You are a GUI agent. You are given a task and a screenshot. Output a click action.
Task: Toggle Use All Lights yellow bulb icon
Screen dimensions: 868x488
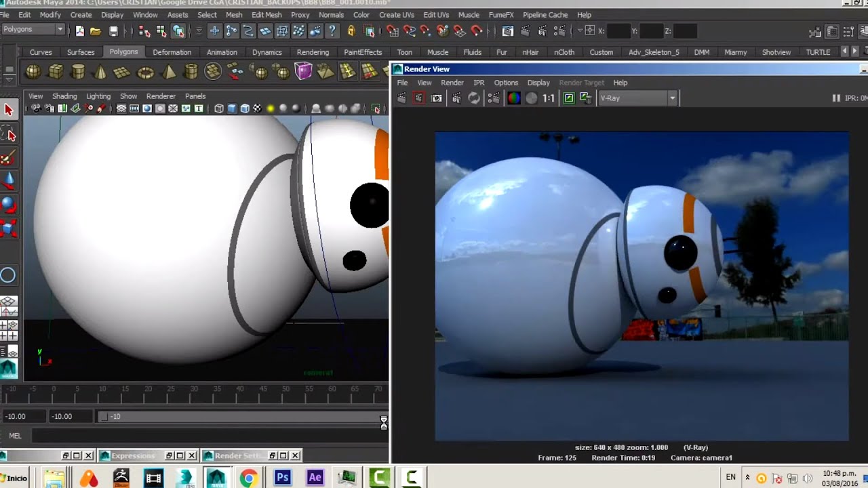271,108
